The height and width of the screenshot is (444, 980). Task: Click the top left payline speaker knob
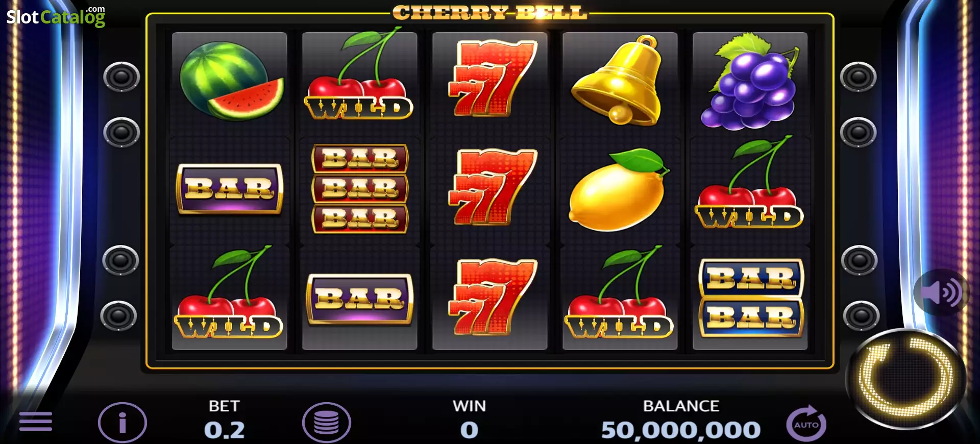pos(121,77)
